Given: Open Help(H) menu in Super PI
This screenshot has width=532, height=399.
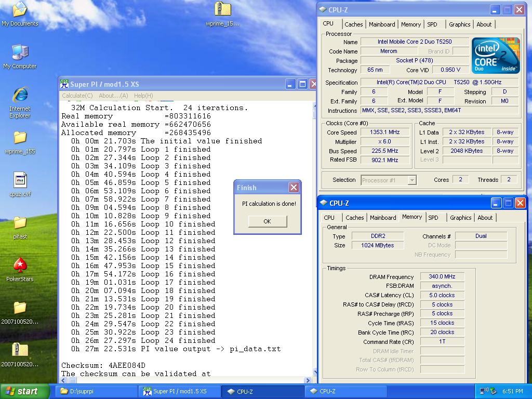Looking at the screenshot, I should point(143,96).
